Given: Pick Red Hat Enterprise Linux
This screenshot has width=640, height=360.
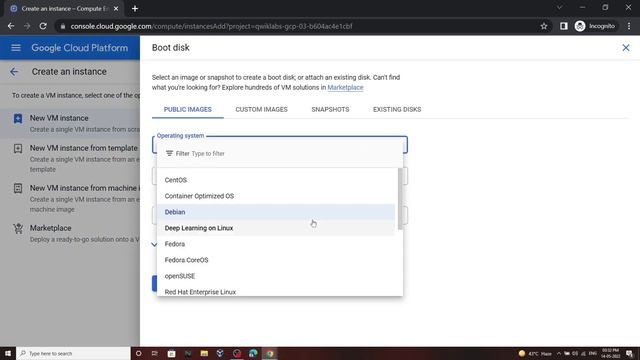Looking at the screenshot, I should coord(276,291).
